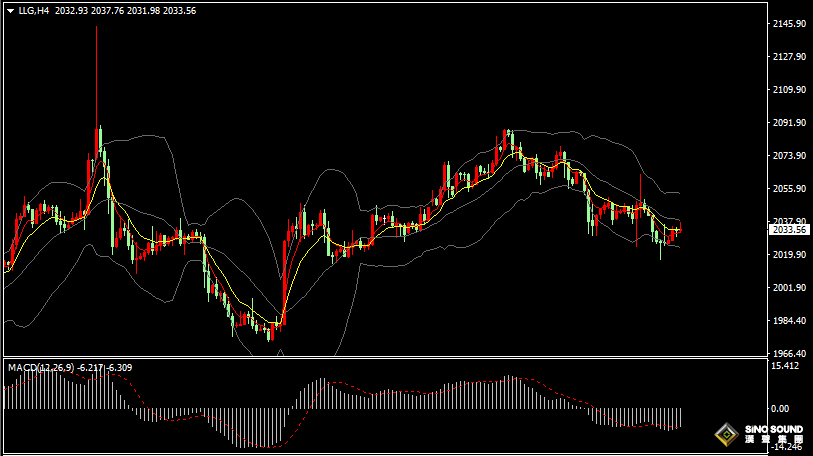The width and height of the screenshot is (813, 456).
Task: Click the 0.00 MACD zero level label
Action: 780,409
